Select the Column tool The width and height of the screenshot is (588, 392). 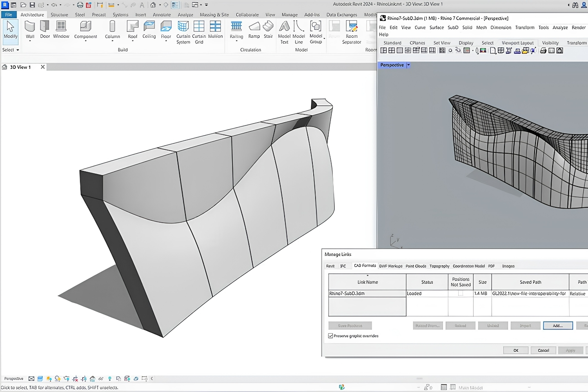[113, 29]
